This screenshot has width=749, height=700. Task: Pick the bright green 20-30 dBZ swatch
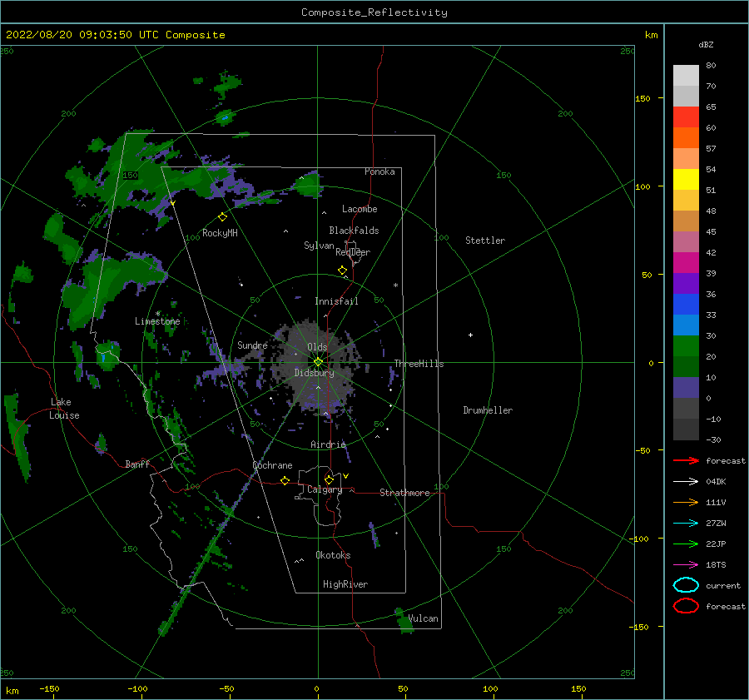[686, 345]
